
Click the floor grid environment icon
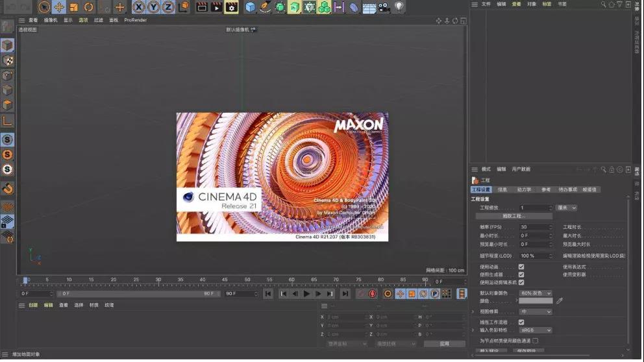369,8
